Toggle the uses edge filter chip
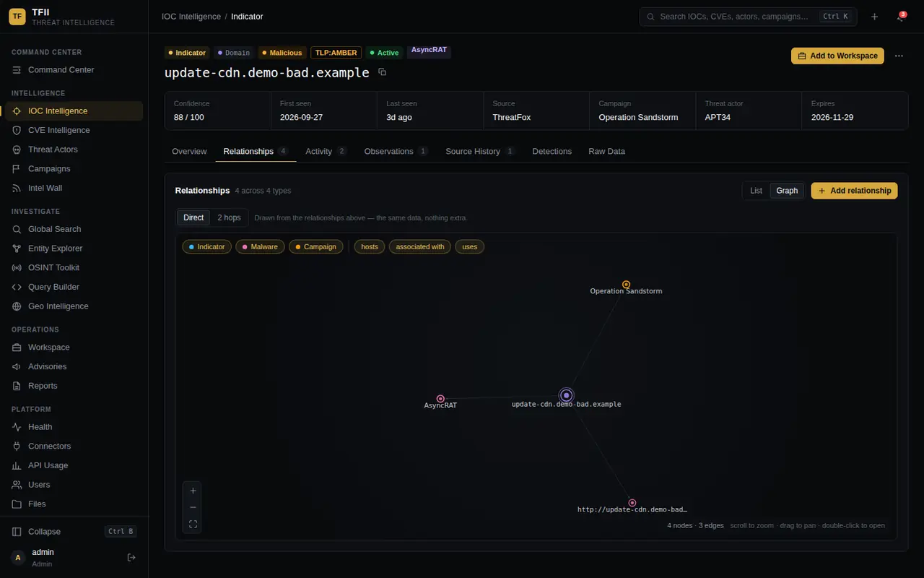924x578 pixels. (x=470, y=246)
